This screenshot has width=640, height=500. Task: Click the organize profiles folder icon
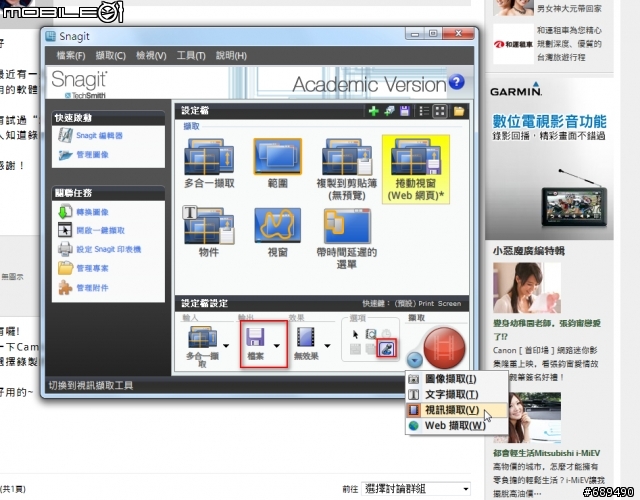pyautogui.click(x=459, y=111)
